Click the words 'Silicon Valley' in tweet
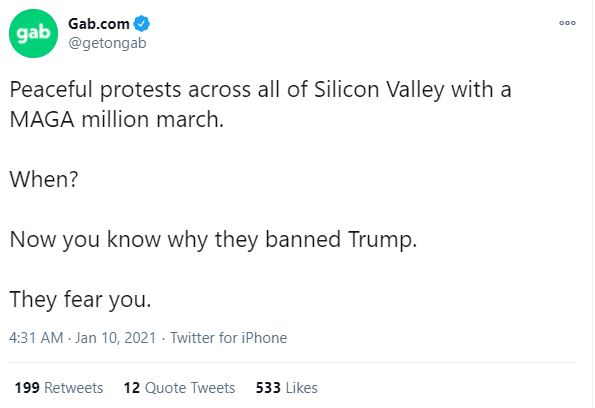The height and width of the screenshot is (408, 595). point(379,90)
